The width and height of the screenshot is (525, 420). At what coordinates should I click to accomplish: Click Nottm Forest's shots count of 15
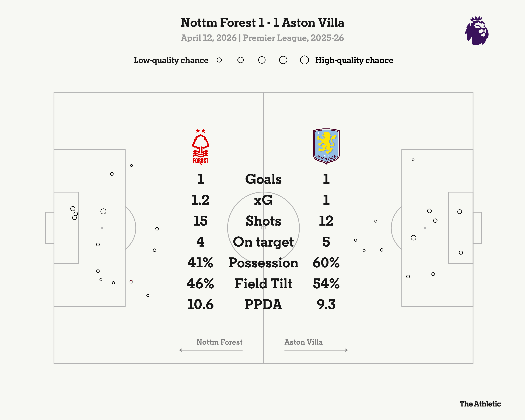click(x=200, y=221)
